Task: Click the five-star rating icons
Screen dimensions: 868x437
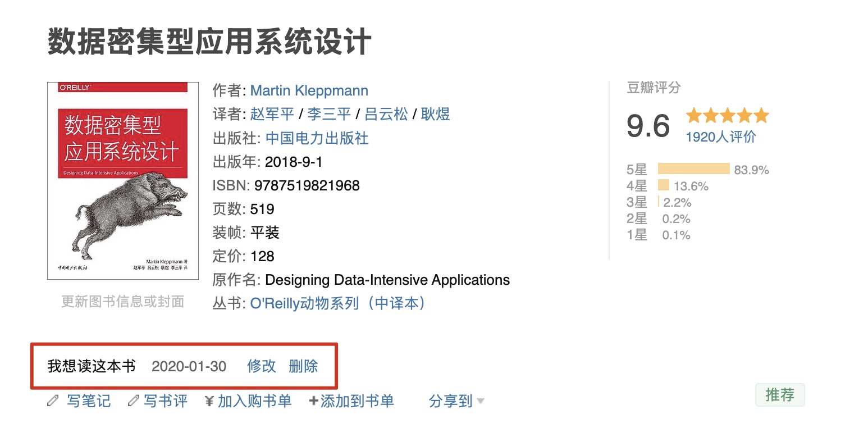Action: click(x=727, y=116)
